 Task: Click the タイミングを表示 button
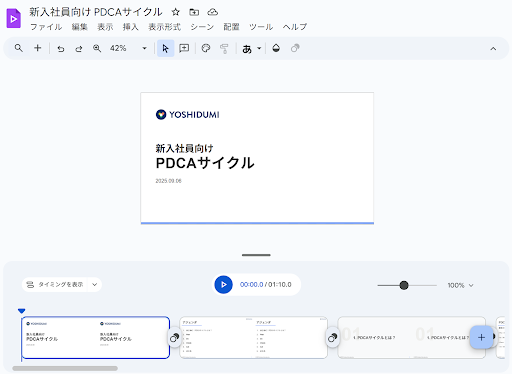click(55, 285)
